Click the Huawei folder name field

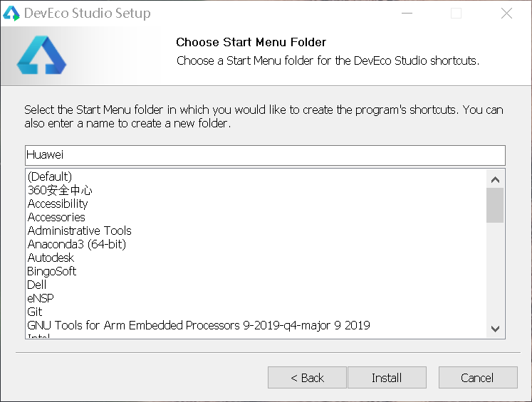tap(264, 154)
